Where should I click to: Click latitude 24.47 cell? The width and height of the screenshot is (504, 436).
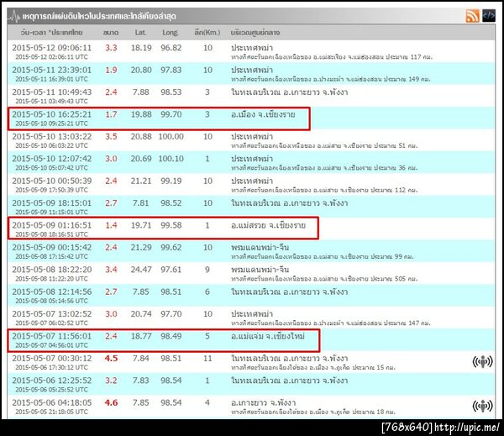[141, 270]
